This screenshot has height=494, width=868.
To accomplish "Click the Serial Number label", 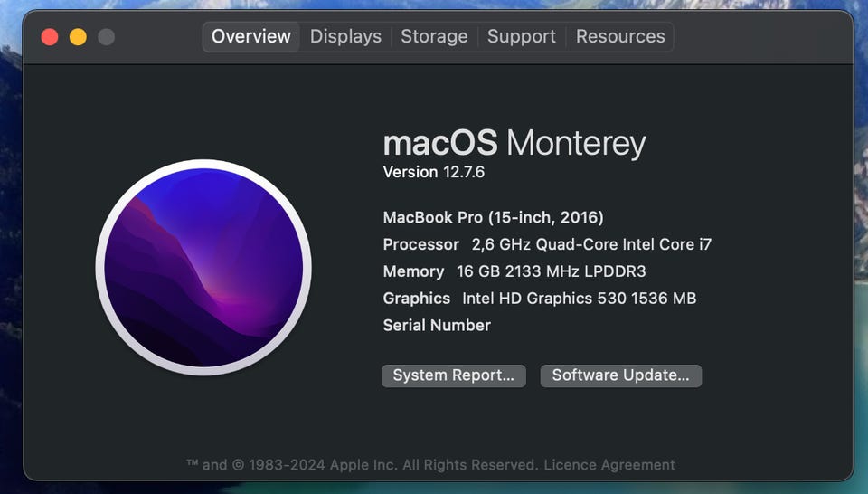I will [x=437, y=326].
